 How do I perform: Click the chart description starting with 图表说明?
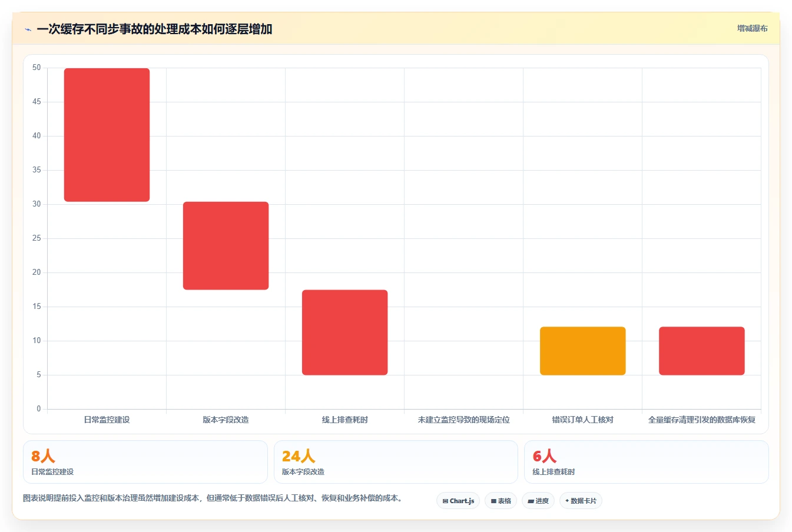[214, 498]
